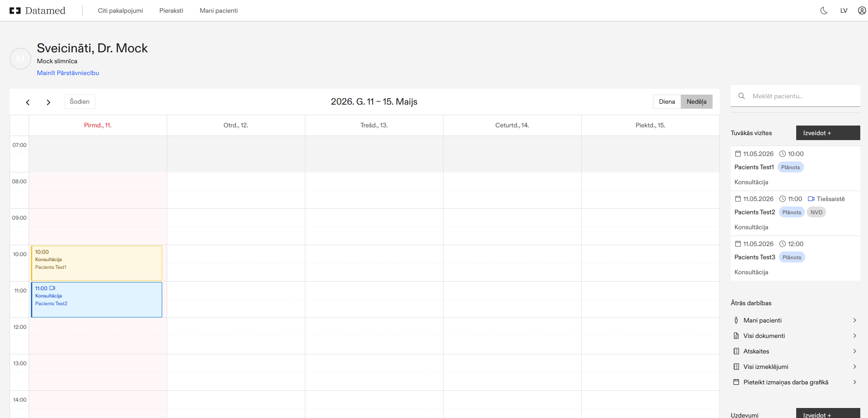Image resolution: width=868 pixels, height=418 pixels.
Task: Go to next week arrow
Action: click(x=48, y=102)
